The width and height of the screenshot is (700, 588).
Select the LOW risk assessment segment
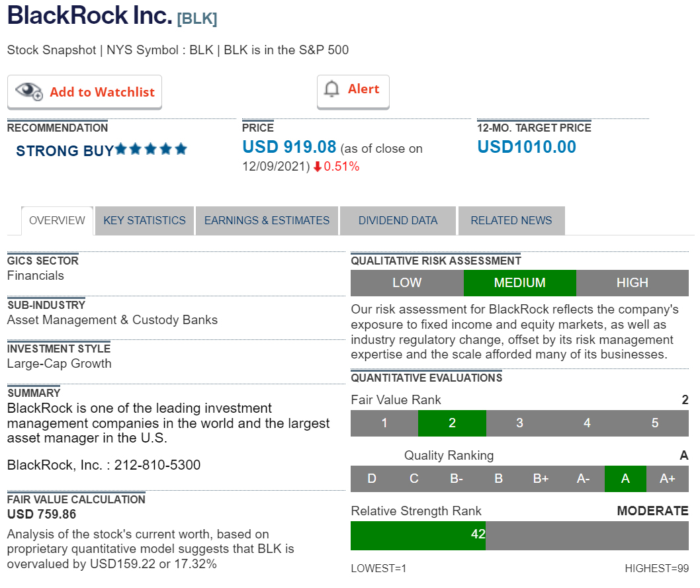pos(407,283)
